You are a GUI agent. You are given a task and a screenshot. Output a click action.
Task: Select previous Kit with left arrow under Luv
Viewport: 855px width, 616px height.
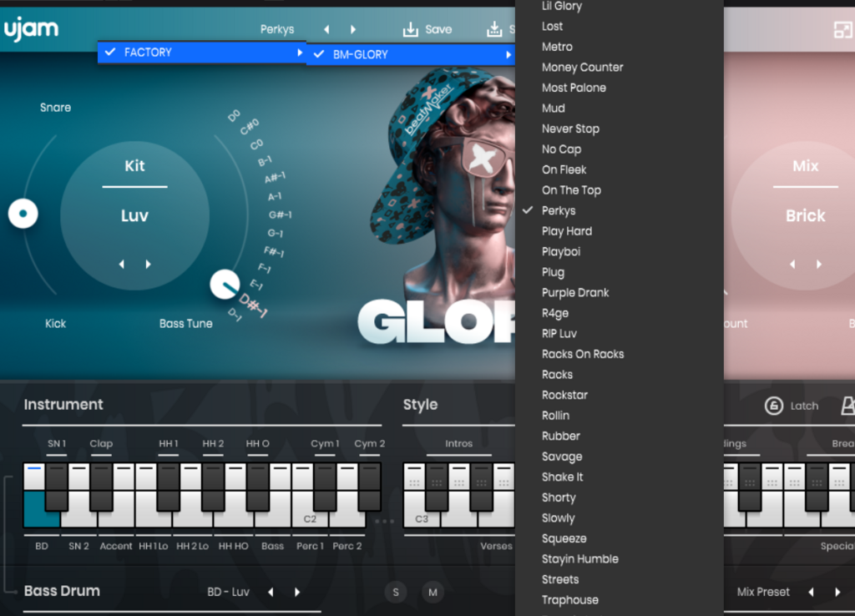coord(122,265)
